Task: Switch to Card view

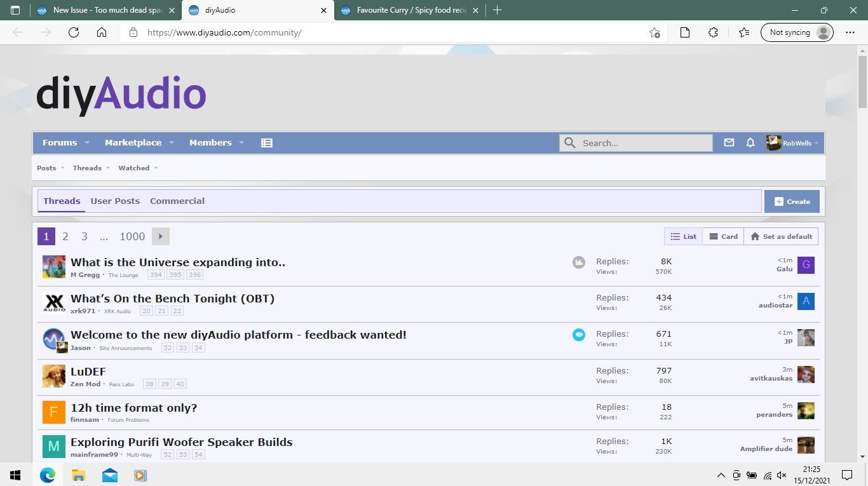Action: tap(723, 236)
